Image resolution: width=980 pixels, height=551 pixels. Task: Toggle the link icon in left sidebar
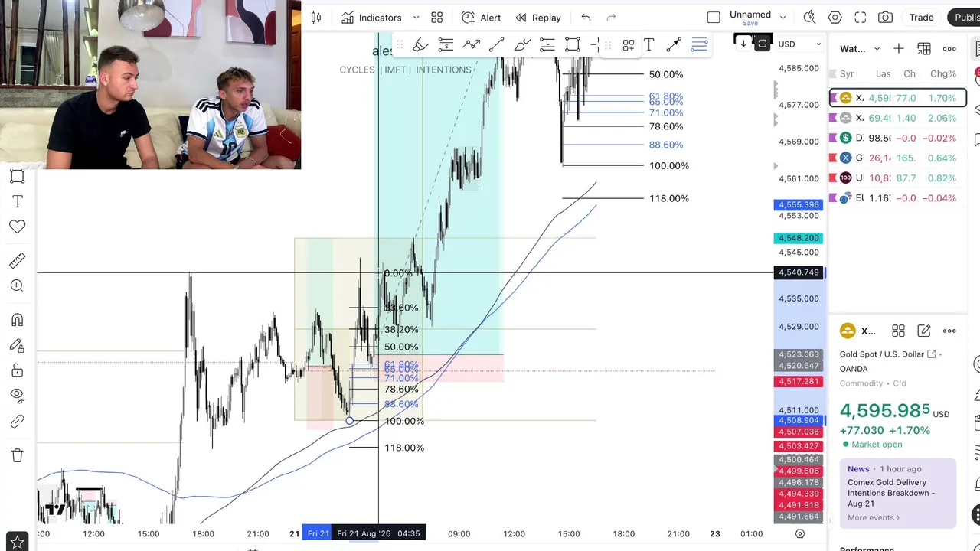(17, 422)
